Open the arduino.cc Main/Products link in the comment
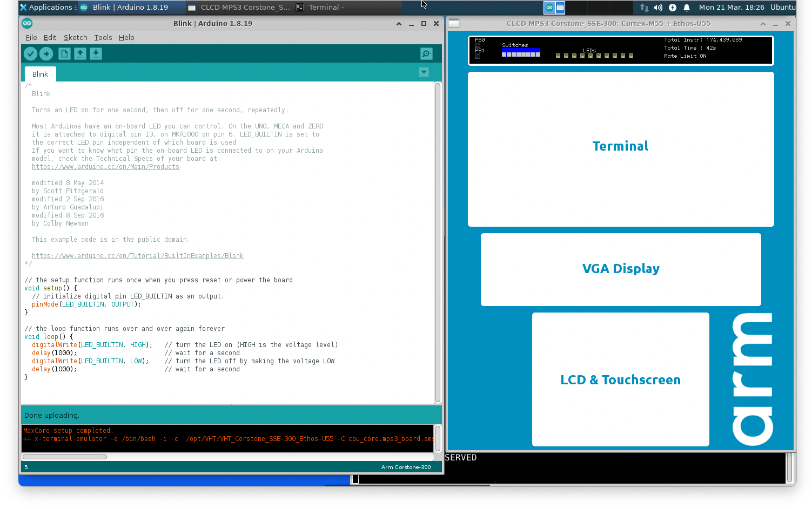 (x=105, y=167)
